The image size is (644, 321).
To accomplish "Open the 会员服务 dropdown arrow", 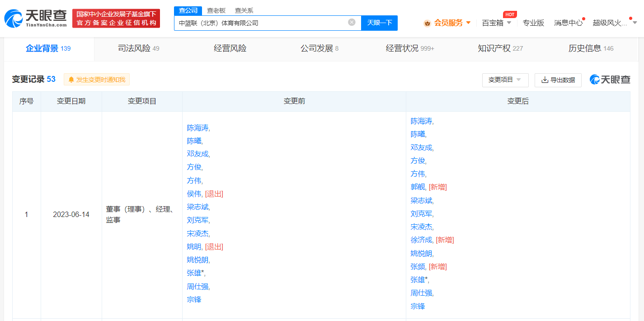I will (468, 23).
